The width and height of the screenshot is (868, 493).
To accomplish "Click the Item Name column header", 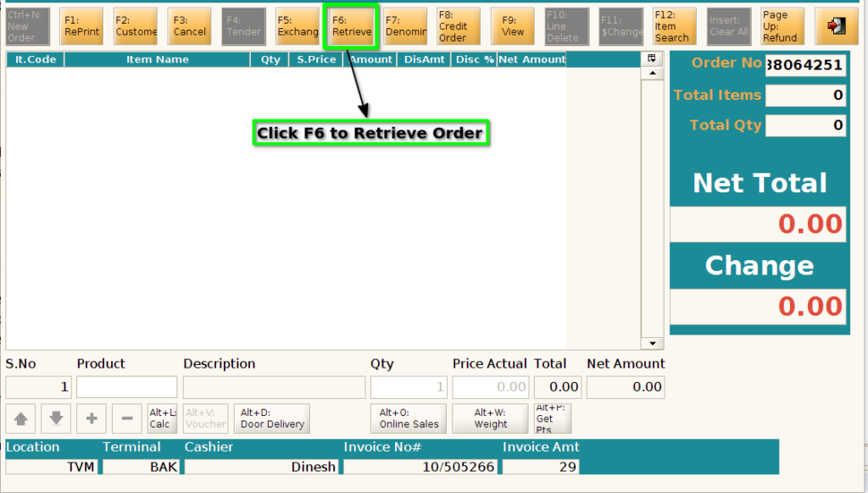I will (x=157, y=59).
